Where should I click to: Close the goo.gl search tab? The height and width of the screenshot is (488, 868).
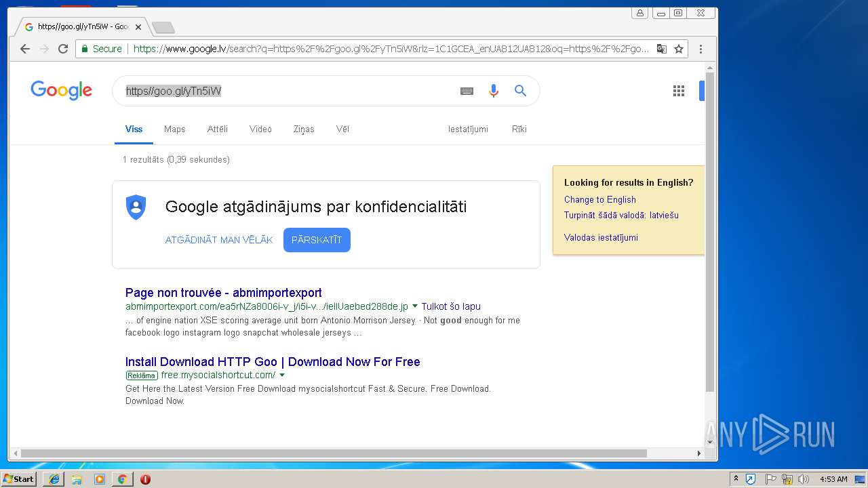coord(138,27)
